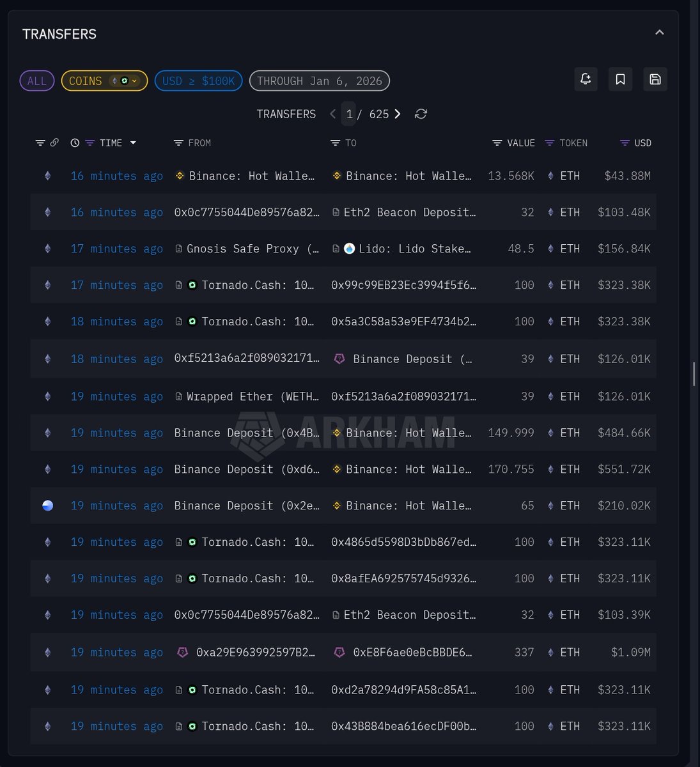Filter the VALUE column
This screenshot has width=700, height=767.
(x=497, y=143)
